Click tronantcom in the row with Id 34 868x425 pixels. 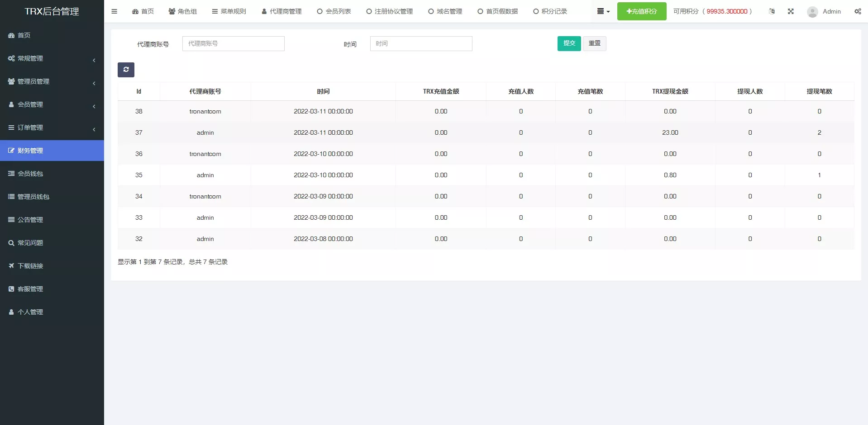coord(205,196)
